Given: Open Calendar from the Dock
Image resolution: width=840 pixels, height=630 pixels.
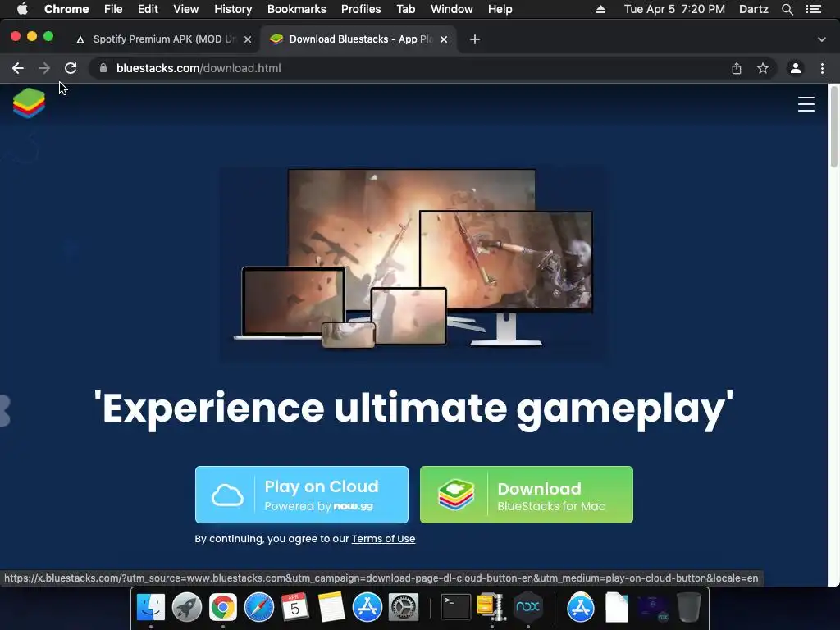Looking at the screenshot, I should point(294,607).
